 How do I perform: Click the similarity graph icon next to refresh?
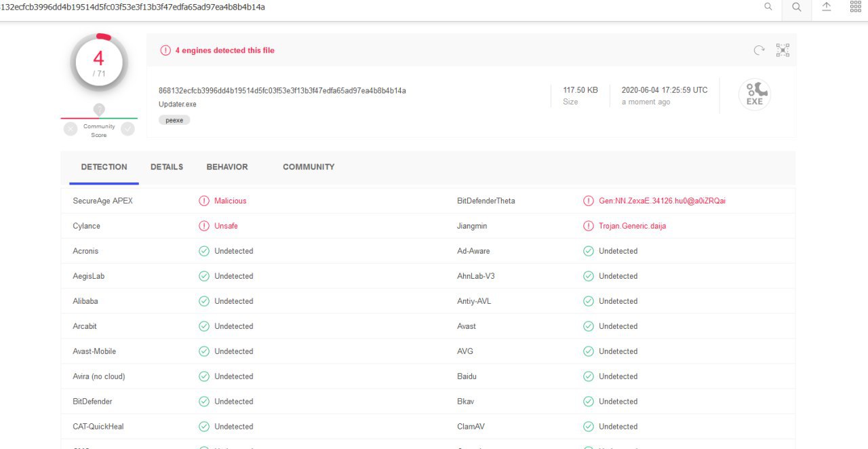[x=783, y=50]
